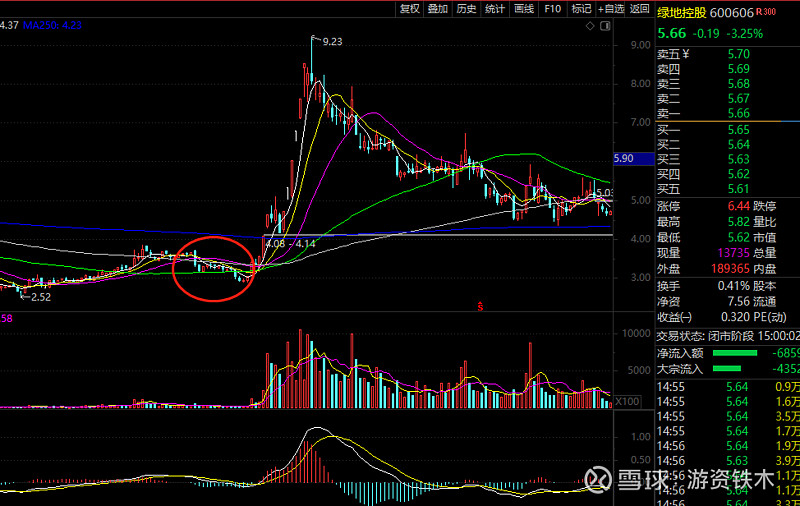
Task: Click the 2.52 low price annotation
Action: (x=41, y=297)
